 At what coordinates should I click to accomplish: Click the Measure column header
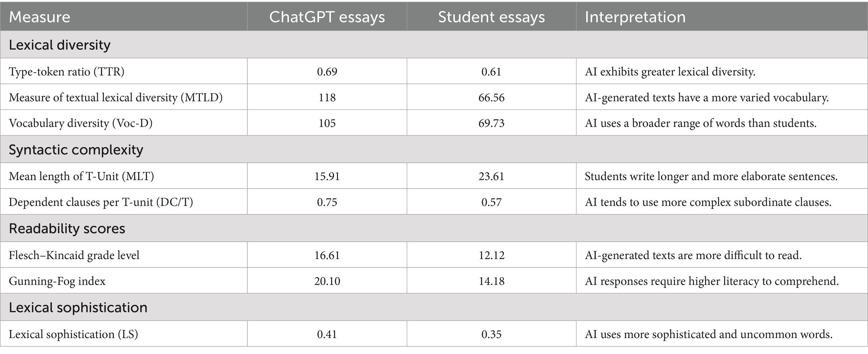[x=39, y=17]
